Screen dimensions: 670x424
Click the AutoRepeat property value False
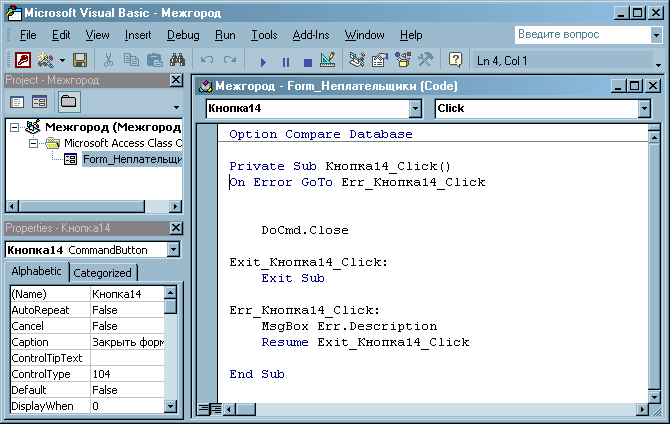coord(127,310)
